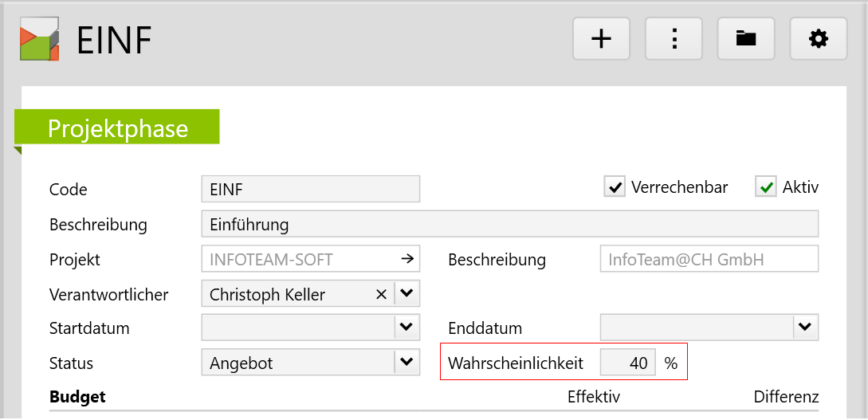Click the InfoTeam@CH GmbH description field
The width and height of the screenshot is (868, 420).
[709, 260]
